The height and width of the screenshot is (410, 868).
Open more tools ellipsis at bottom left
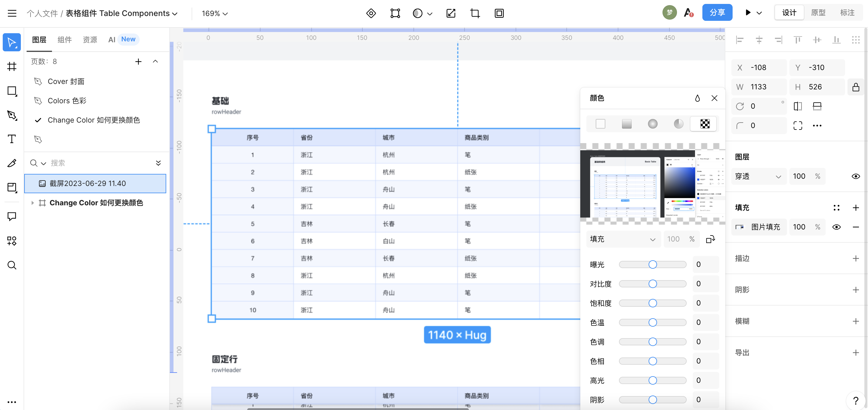coord(12,402)
